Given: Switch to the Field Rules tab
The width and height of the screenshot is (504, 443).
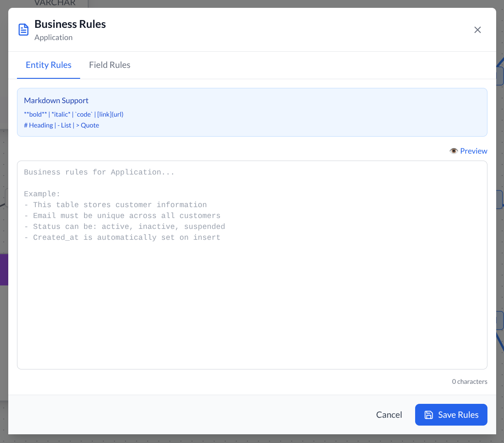Looking at the screenshot, I should click(109, 64).
